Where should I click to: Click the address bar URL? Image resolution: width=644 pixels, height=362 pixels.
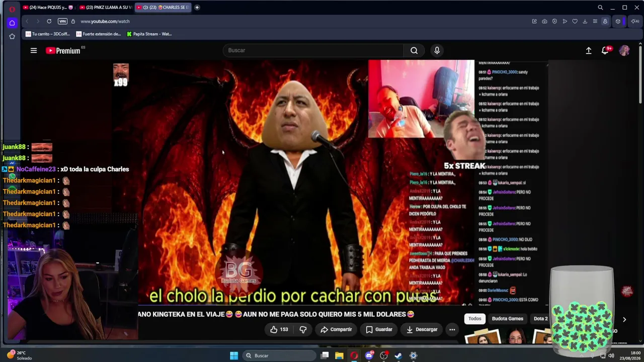pos(105,21)
